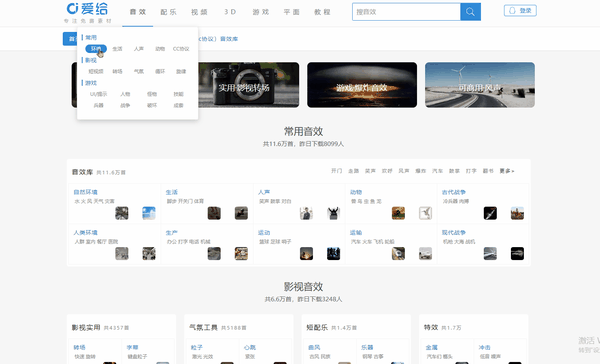
Task: Select 短视频 in the dropdown menu
Action: coord(96,71)
